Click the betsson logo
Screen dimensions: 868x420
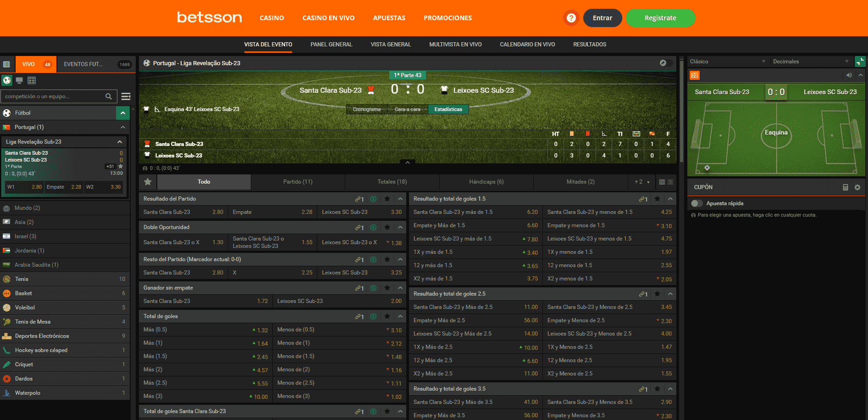click(209, 17)
